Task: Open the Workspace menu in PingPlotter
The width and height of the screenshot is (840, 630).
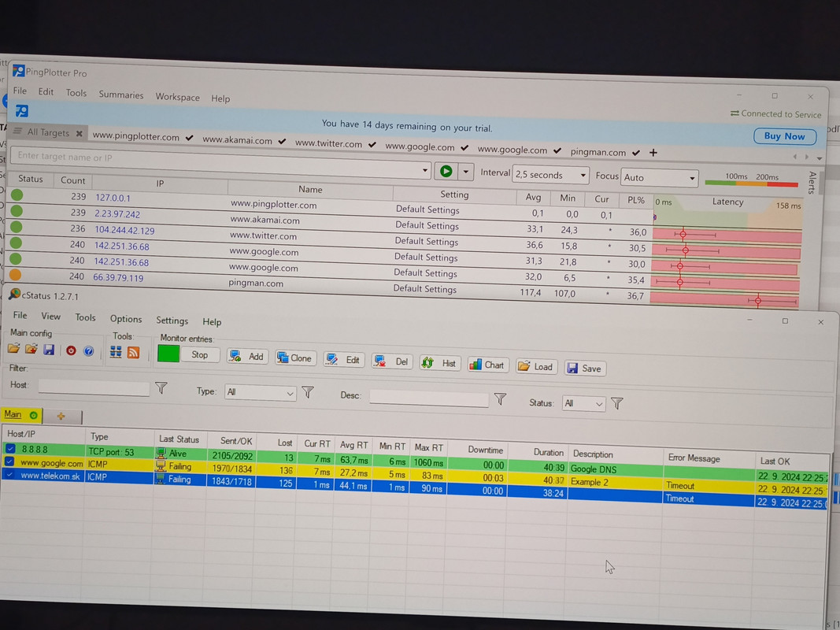Action: tap(177, 97)
